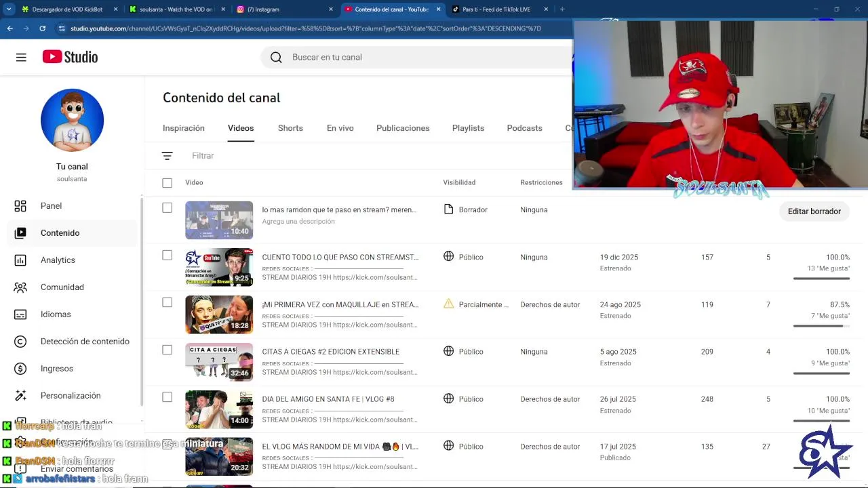This screenshot has width=868, height=488.
Task: Open Personalización in sidebar
Action: click(72, 396)
